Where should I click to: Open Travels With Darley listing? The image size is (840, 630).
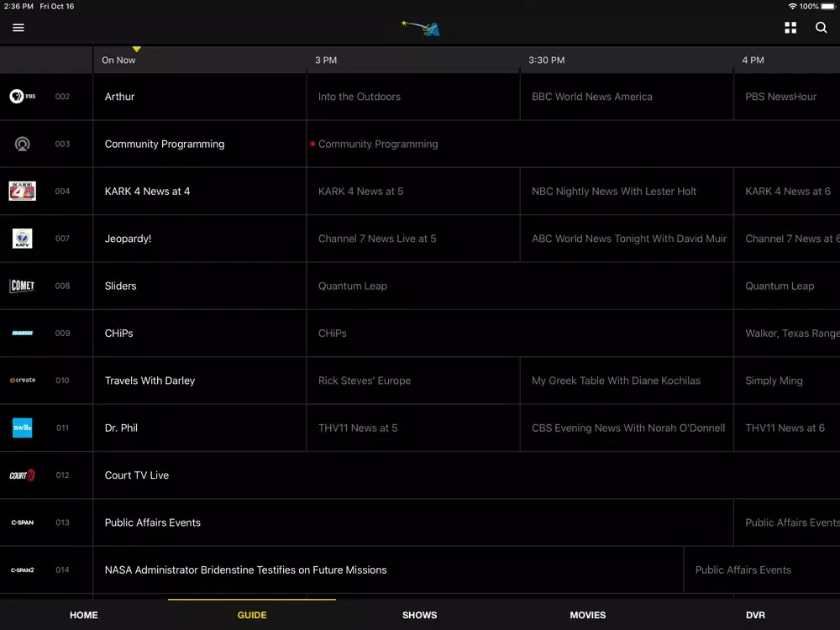pos(200,381)
